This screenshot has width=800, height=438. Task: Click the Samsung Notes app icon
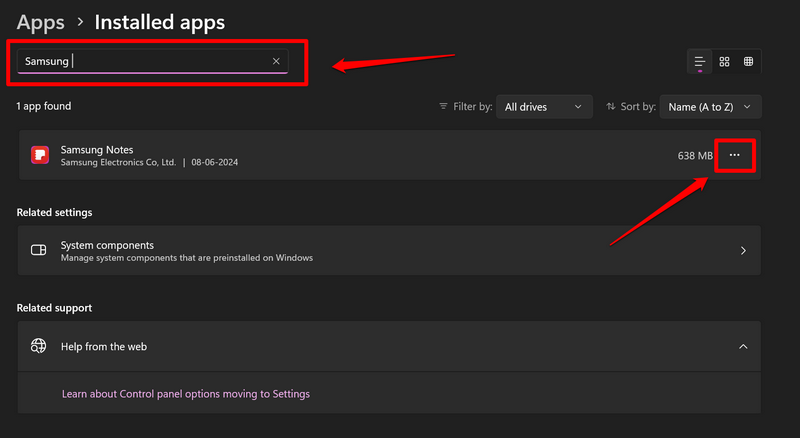click(40, 155)
